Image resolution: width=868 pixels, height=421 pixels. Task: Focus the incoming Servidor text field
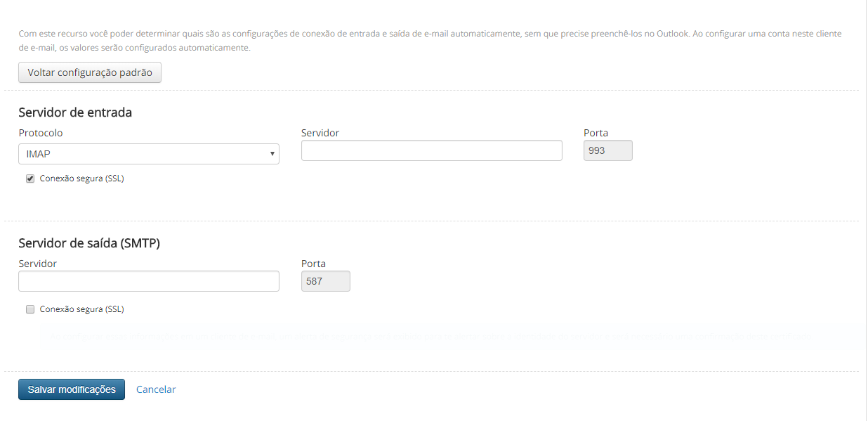[x=431, y=150]
